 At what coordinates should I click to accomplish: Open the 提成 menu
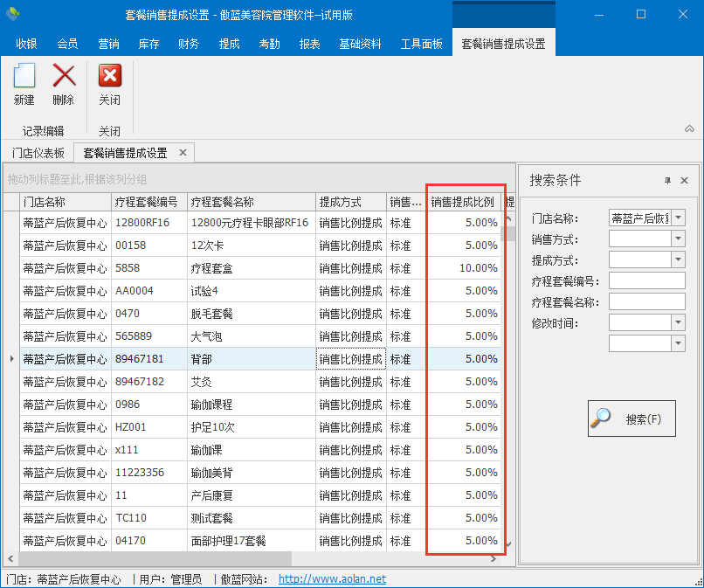[229, 44]
